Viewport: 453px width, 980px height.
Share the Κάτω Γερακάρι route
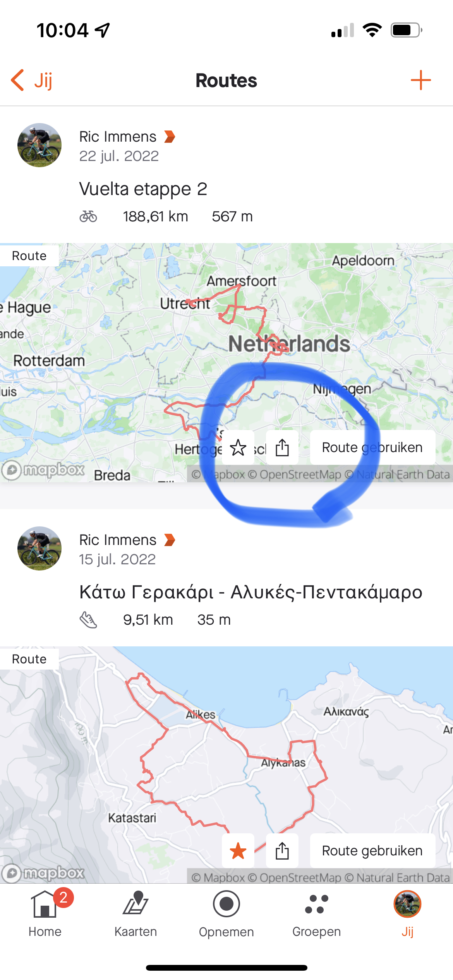click(282, 851)
